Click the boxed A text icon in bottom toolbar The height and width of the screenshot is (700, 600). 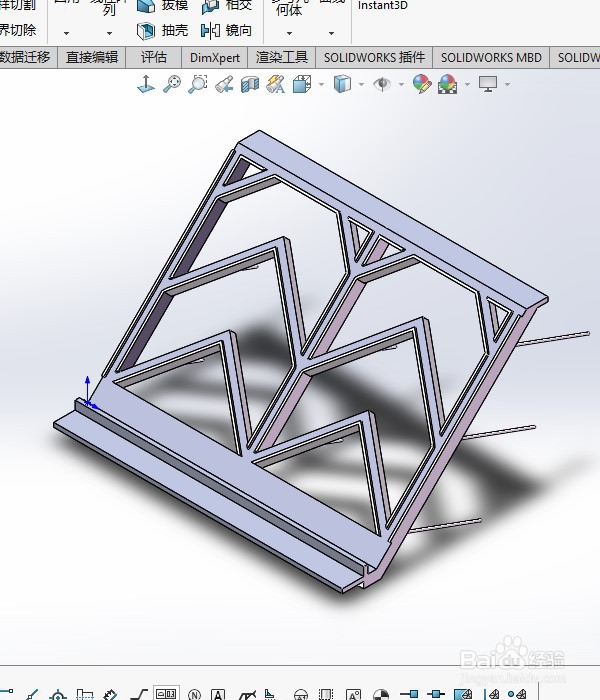217,695
